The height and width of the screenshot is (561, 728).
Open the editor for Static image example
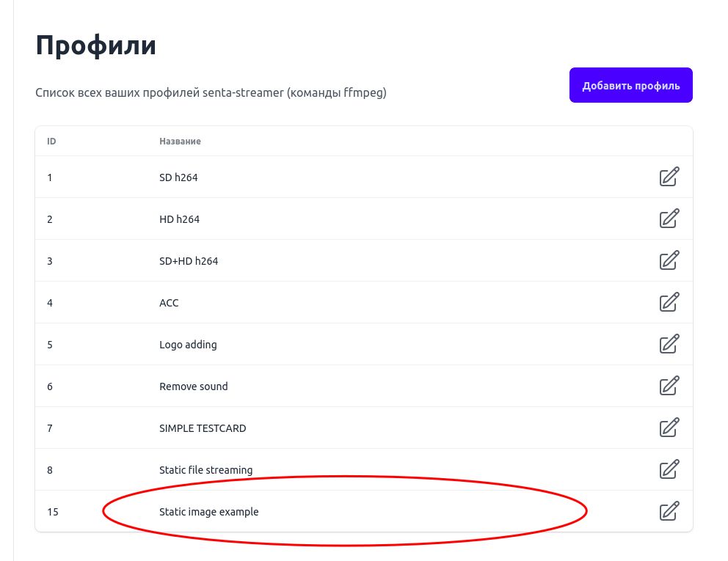pos(669,511)
